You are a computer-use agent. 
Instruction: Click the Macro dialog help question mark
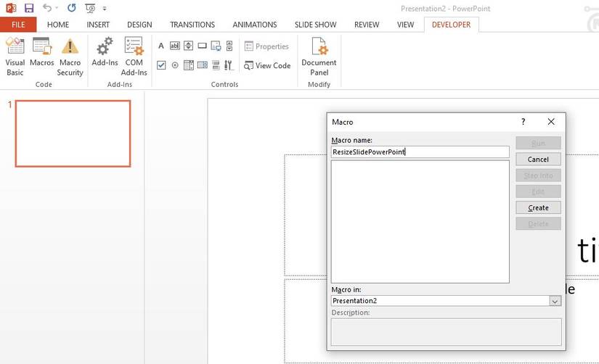tap(523, 122)
